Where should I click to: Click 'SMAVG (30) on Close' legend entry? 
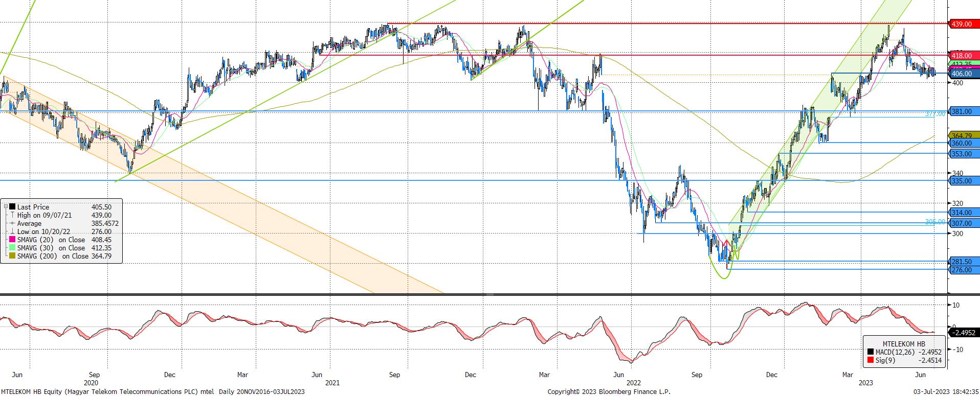[51, 248]
